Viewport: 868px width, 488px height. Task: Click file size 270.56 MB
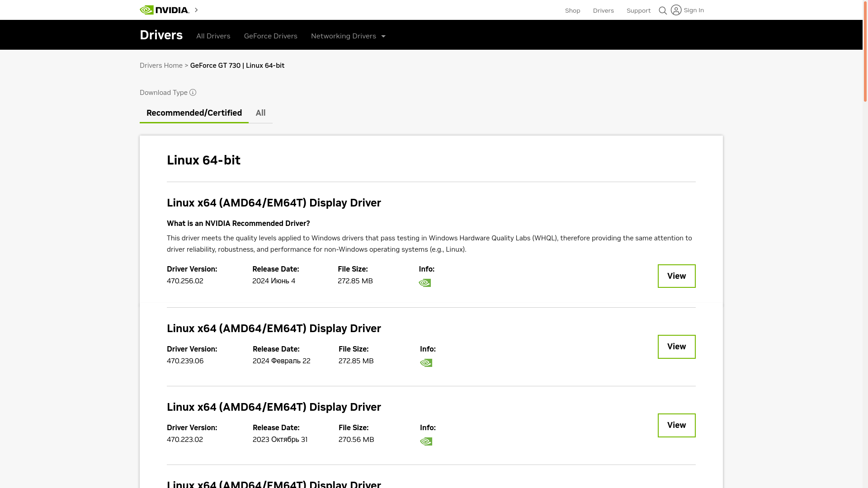click(x=356, y=439)
